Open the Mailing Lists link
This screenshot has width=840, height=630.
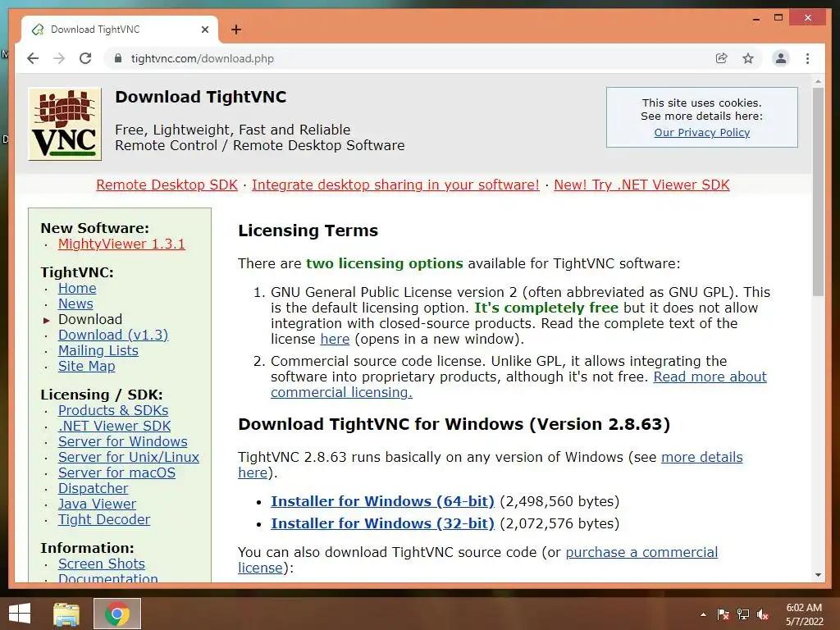click(98, 350)
